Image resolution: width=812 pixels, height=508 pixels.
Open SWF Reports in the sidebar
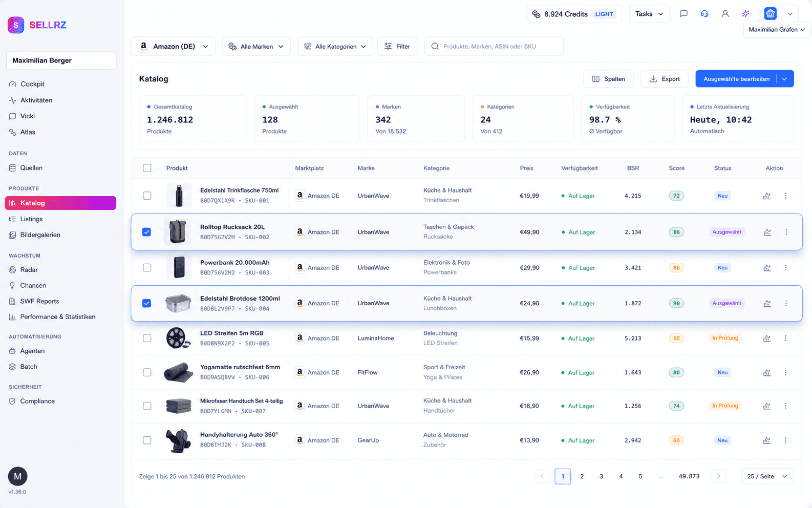pos(39,301)
